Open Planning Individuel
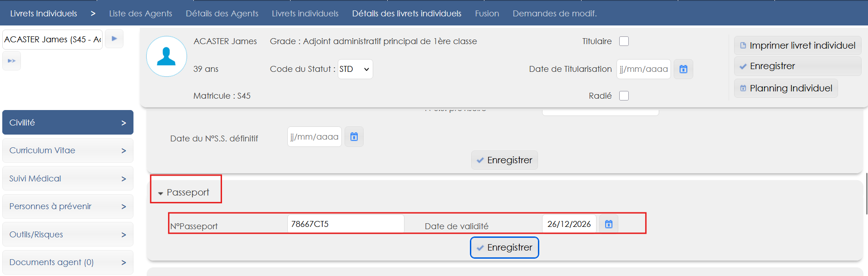 coord(786,88)
